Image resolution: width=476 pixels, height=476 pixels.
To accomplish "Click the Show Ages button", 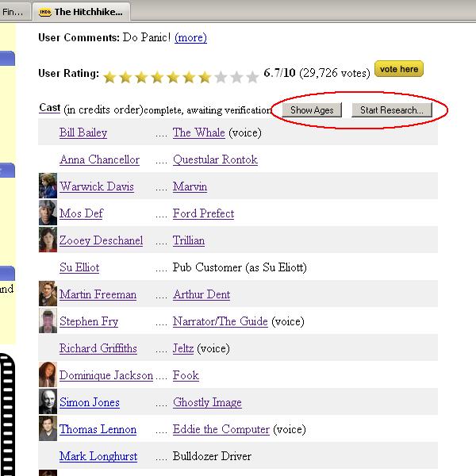I will (312, 110).
